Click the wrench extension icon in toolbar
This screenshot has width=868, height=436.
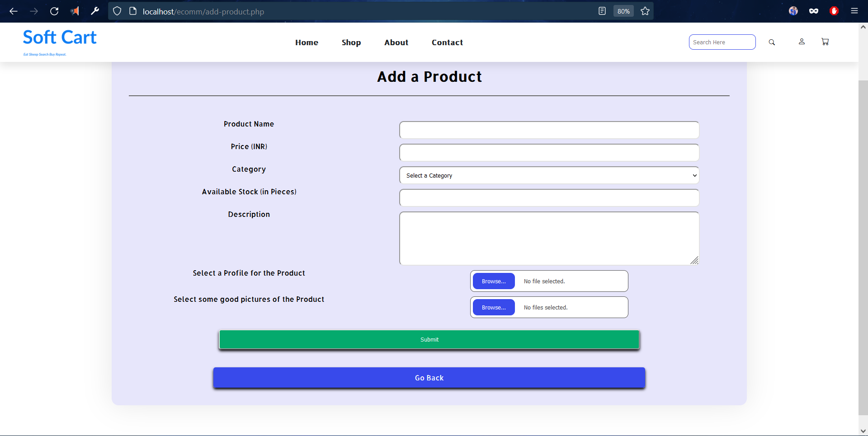[x=95, y=11]
